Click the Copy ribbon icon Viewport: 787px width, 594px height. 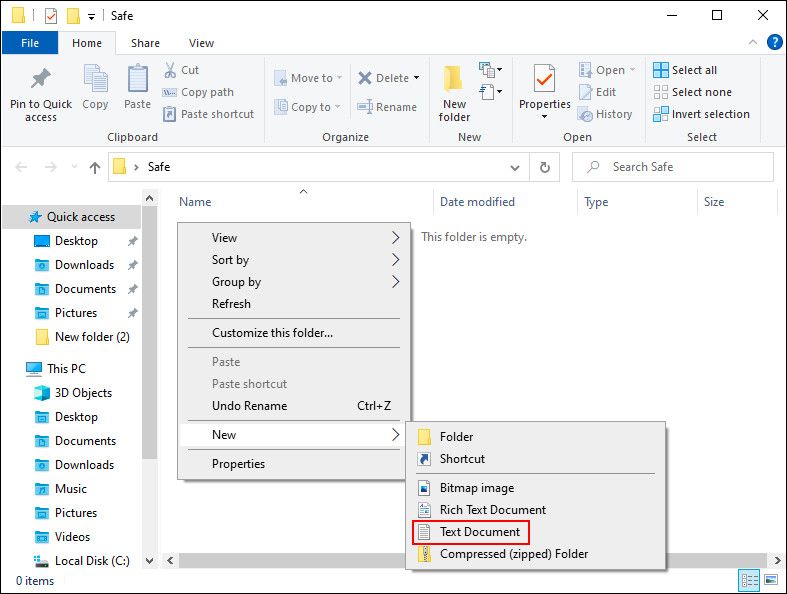(x=95, y=79)
